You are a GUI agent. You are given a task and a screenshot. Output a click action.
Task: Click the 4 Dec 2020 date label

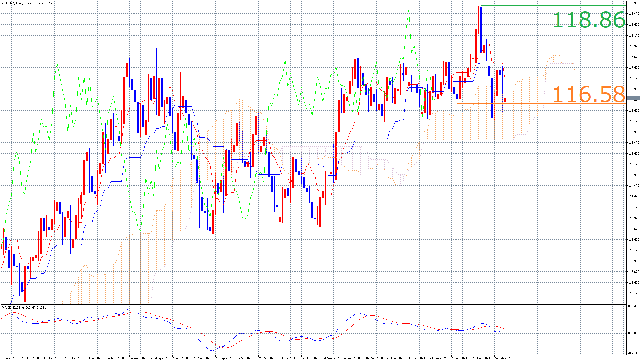coord(352,358)
